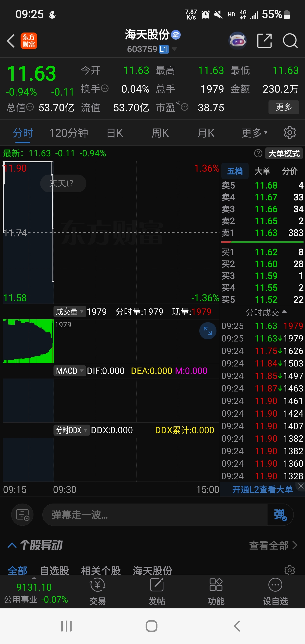Open the 成交量 indicator dropdown
This screenshot has width=305, height=644.
(x=69, y=311)
